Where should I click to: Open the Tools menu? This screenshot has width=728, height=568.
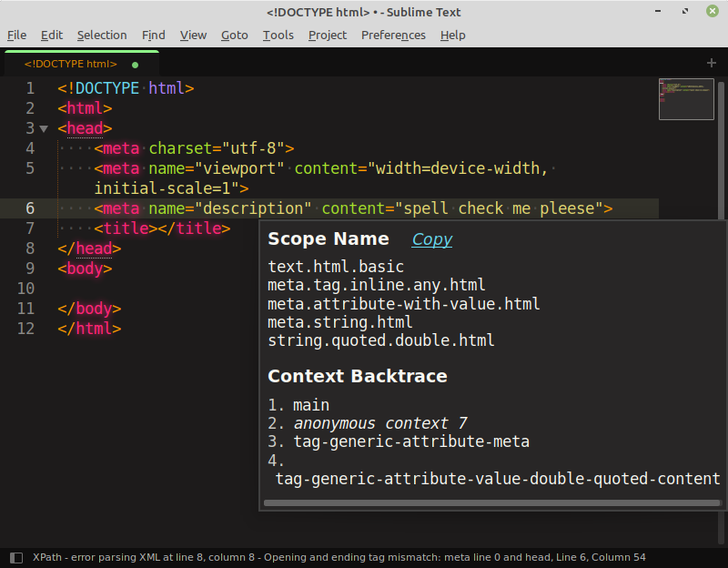click(x=278, y=35)
